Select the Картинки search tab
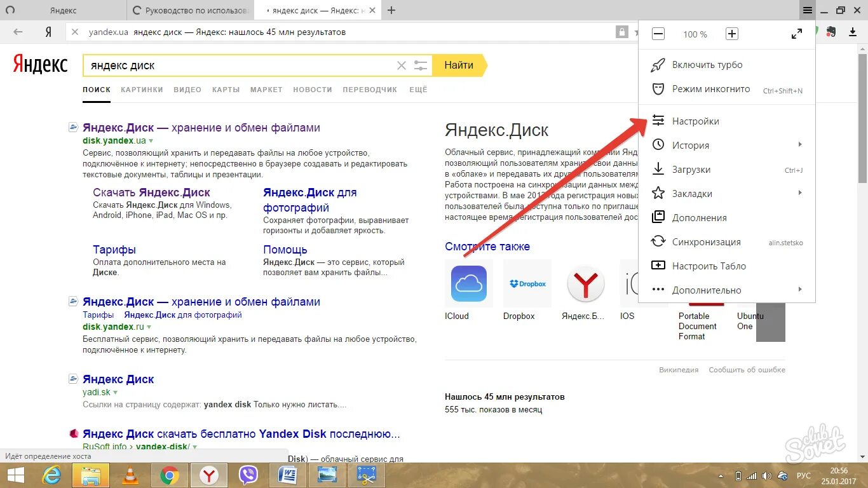868x488 pixels. pos(142,90)
